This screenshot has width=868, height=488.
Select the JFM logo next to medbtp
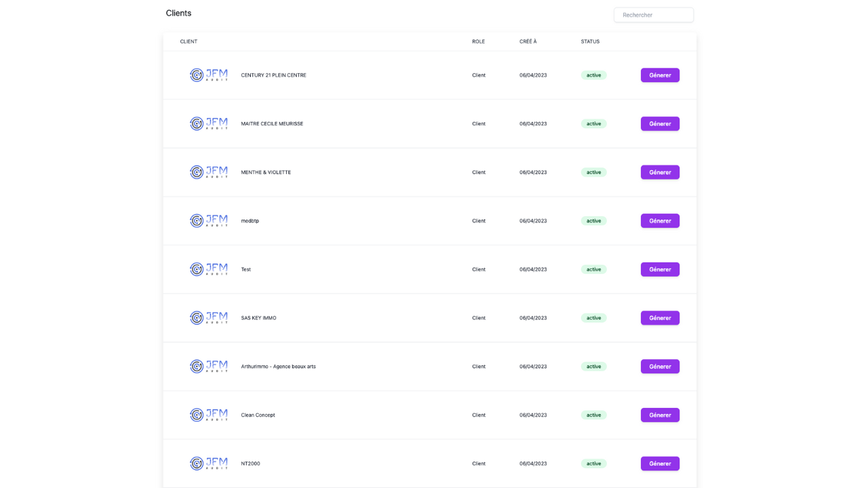[208, 221]
